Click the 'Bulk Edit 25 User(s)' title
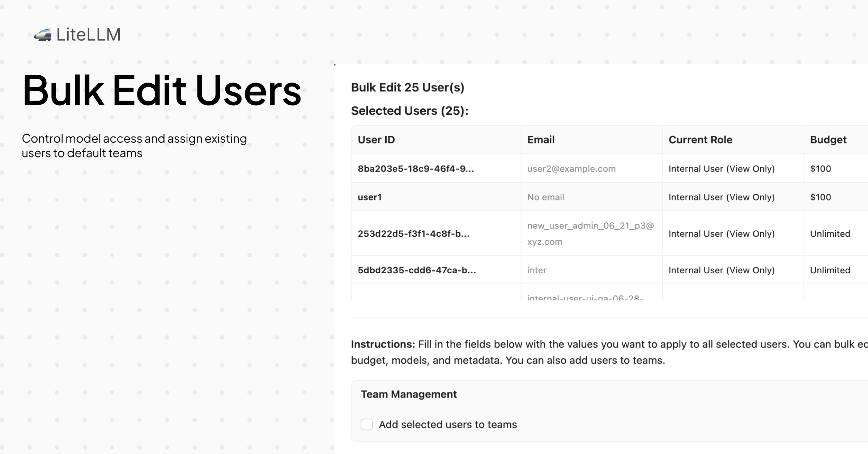This screenshot has height=454, width=868. pos(408,88)
